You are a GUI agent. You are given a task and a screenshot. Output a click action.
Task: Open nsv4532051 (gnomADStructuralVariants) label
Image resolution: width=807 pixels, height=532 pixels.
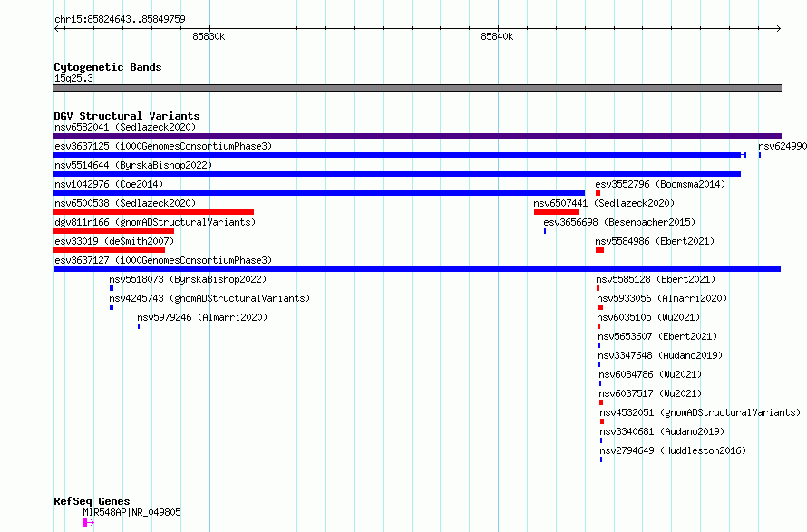[700, 412]
